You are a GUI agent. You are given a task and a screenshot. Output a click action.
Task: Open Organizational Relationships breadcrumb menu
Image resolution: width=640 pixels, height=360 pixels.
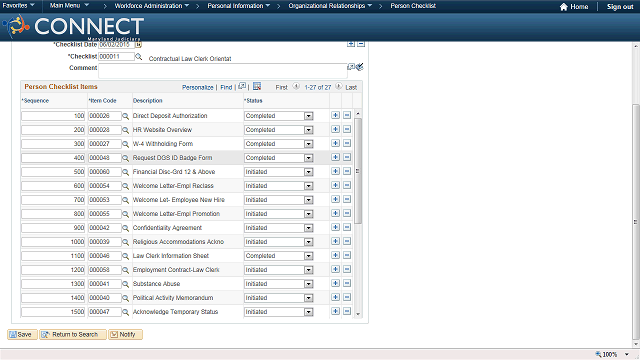click(330, 6)
